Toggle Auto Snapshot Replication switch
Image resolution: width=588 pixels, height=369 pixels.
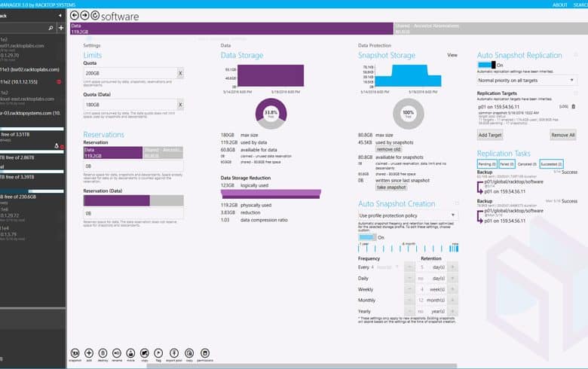[x=486, y=66]
